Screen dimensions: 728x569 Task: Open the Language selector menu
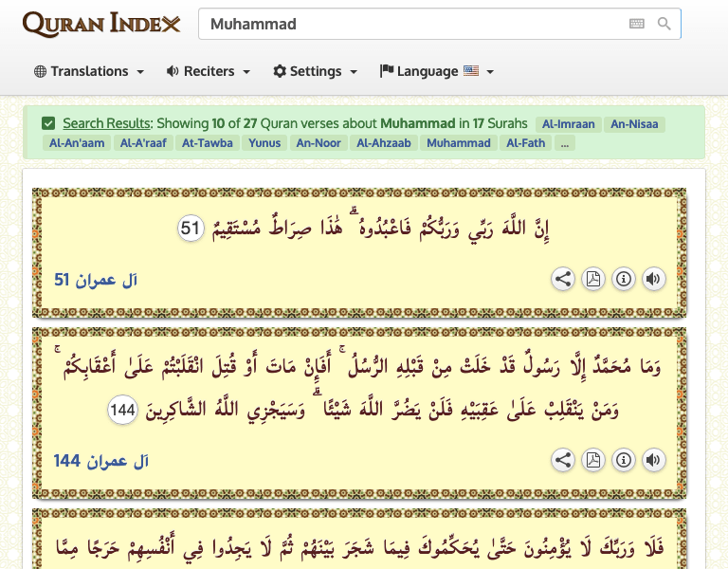[436, 71]
